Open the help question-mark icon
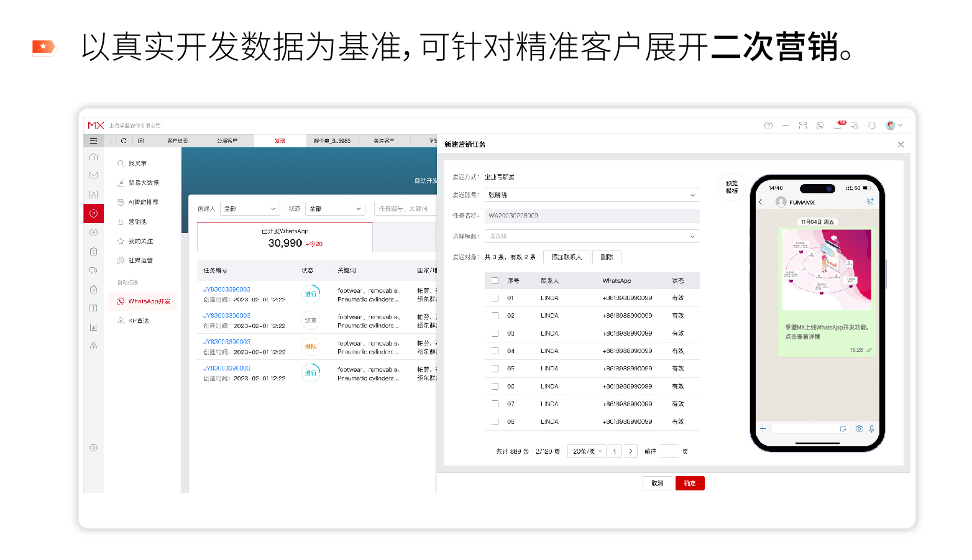The image size is (972, 560). 768,125
